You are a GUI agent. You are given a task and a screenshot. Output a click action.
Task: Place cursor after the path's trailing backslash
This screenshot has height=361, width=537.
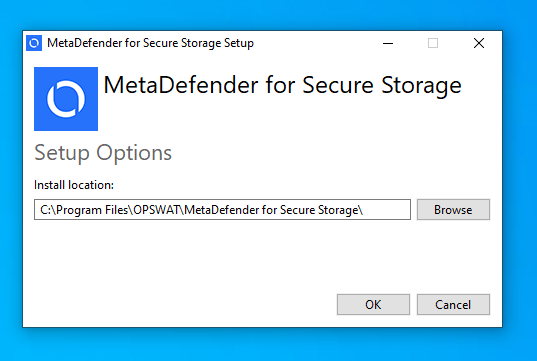(x=364, y=210)
